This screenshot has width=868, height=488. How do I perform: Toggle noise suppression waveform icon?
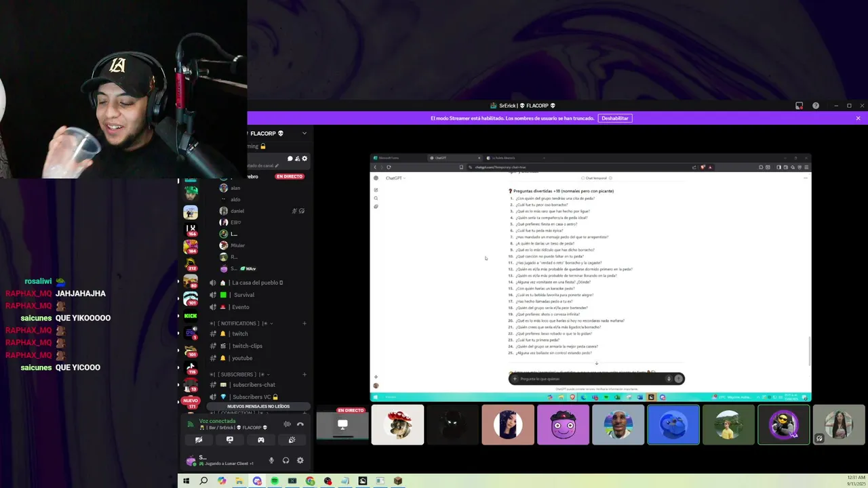pos(287,424)
